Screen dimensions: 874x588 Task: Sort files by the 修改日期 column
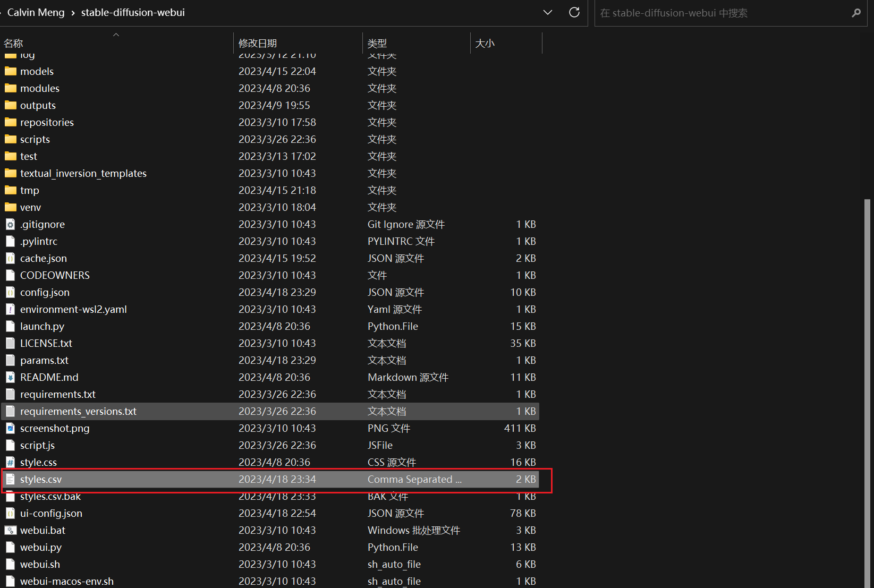point(298,43)
